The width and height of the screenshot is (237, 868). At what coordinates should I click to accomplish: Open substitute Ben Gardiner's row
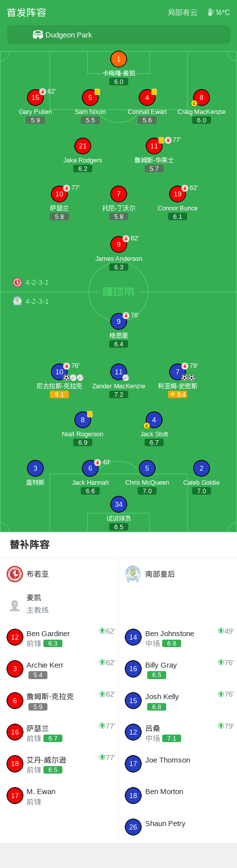[x=59, y=638]
